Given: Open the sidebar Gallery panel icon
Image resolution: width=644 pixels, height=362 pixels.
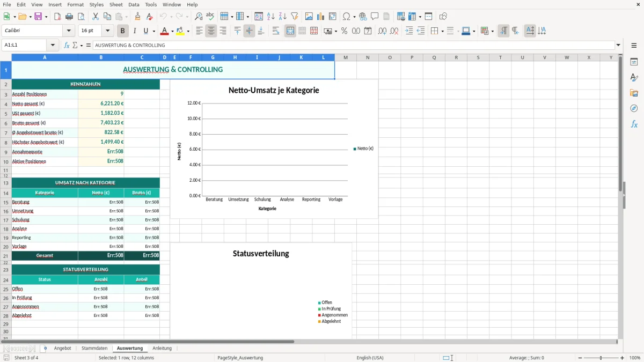Looking at the screenshot, I should 634,93.
